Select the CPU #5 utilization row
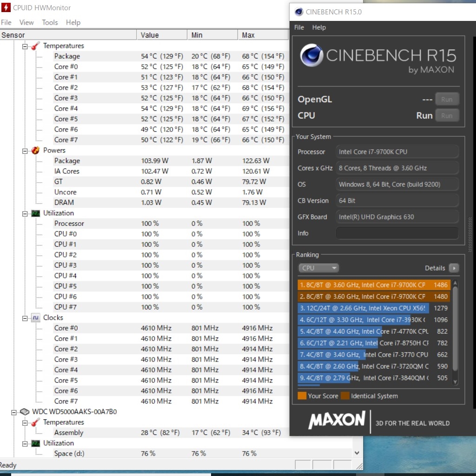This screenshot has width=476, height=476. click(x=171, y=286)
